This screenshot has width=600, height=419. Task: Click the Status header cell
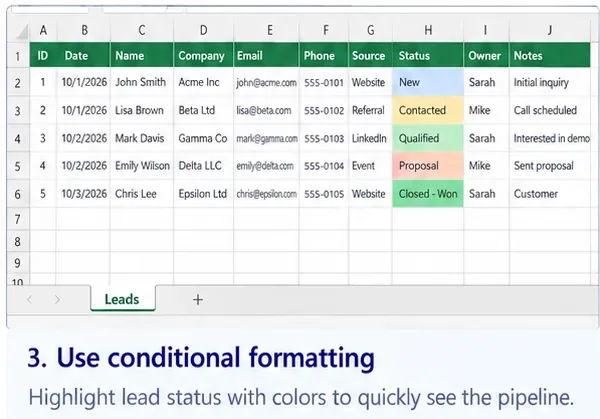[428, 55]
